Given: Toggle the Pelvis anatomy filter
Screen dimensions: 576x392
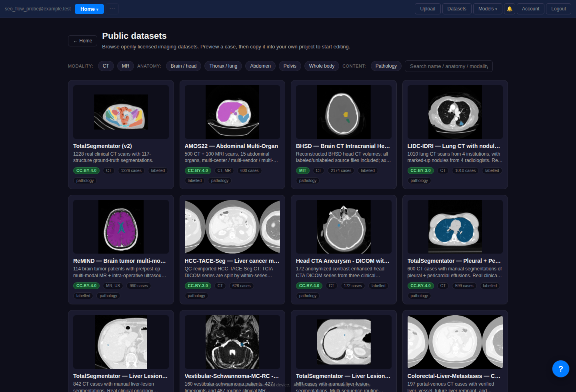Looking at the screenshot, I should 290,66.
